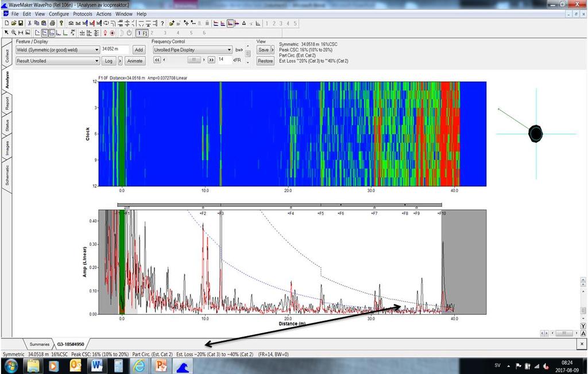588x374 pixels.
Task: Open the Actions menu
Action: coord(104,14)
